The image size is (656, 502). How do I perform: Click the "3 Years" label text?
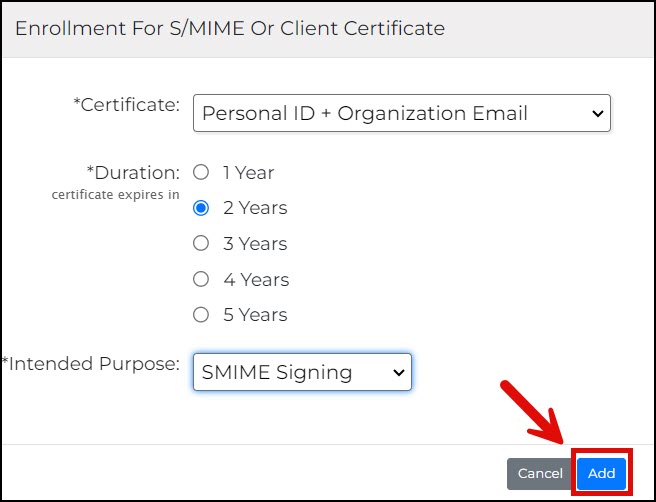[x=255, y=243]
